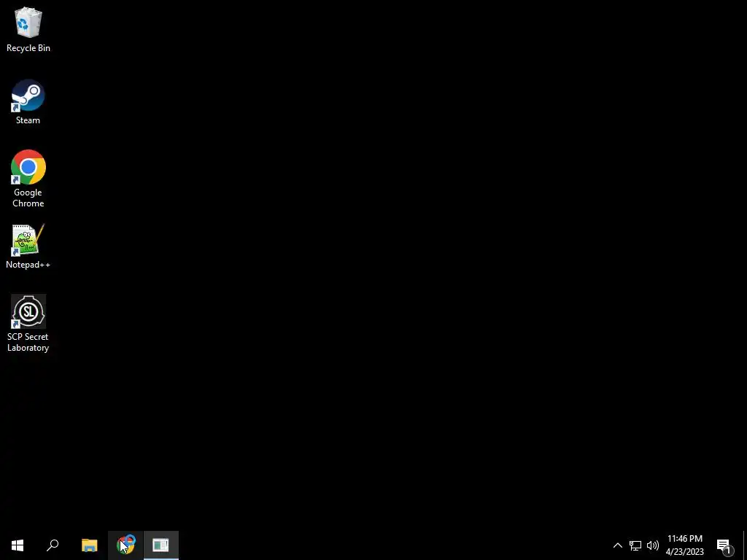Select the SCP Secret Laboratory shortcut
Screen dimensions: 747x560
(28, 323)
